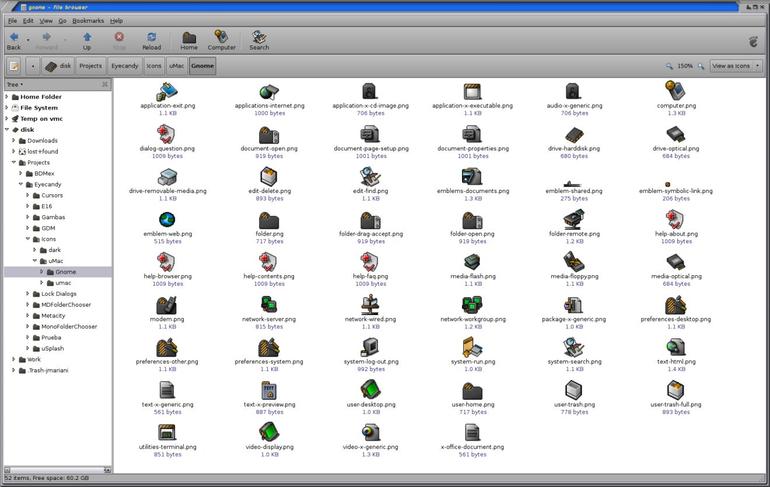Screen dimensions: 770x487
Task: Open the Home folder from toolbar
Action: [189, 41]
